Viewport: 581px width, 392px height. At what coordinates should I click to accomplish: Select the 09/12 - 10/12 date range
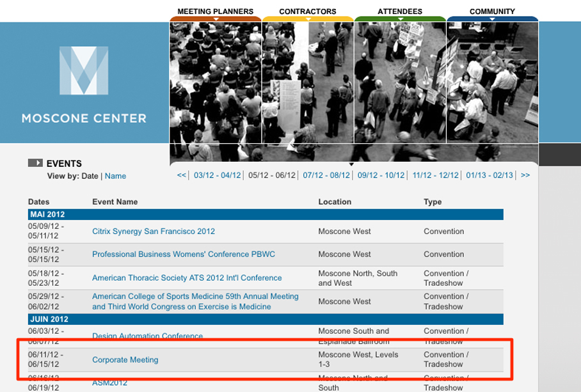[x=381, y=175]
